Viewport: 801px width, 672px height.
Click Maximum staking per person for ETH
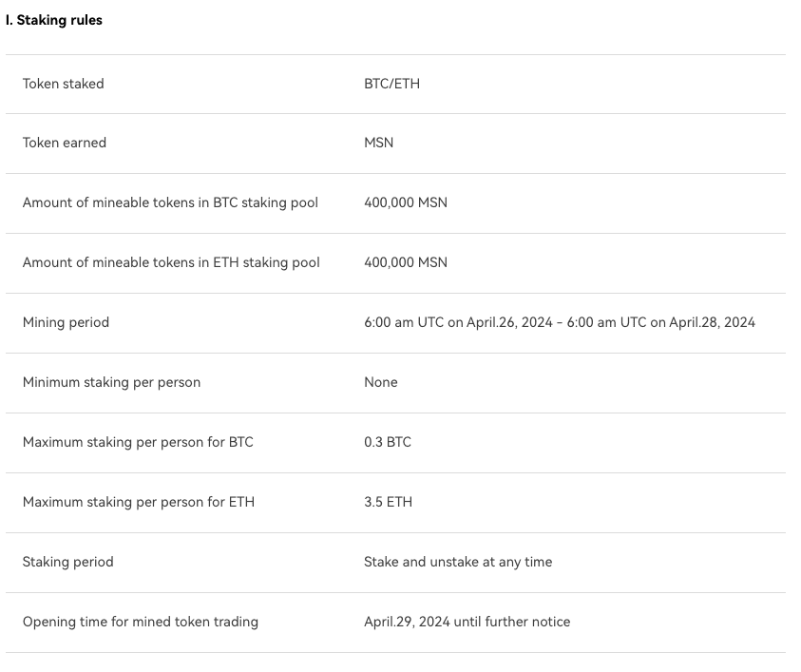139,502
